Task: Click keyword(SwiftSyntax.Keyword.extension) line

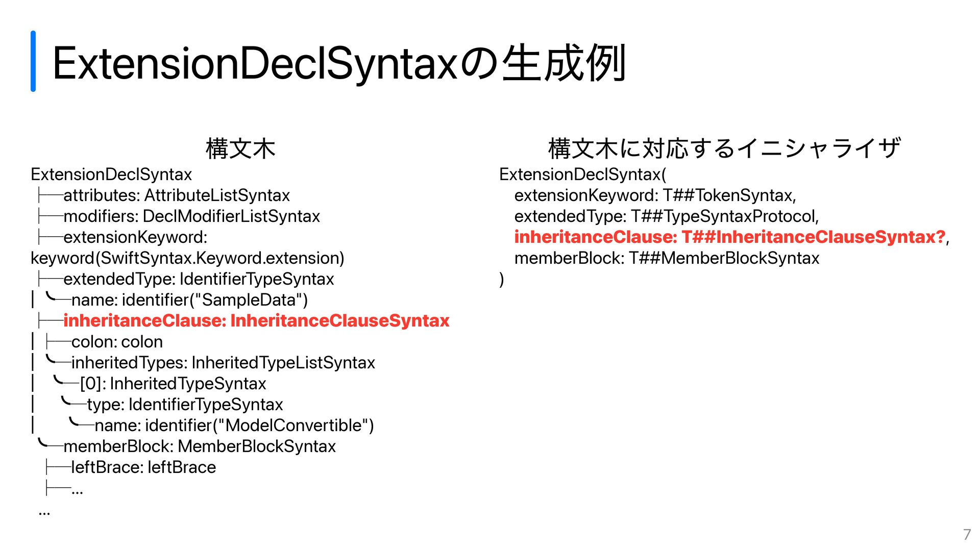Action: click(x=187, y=258)
